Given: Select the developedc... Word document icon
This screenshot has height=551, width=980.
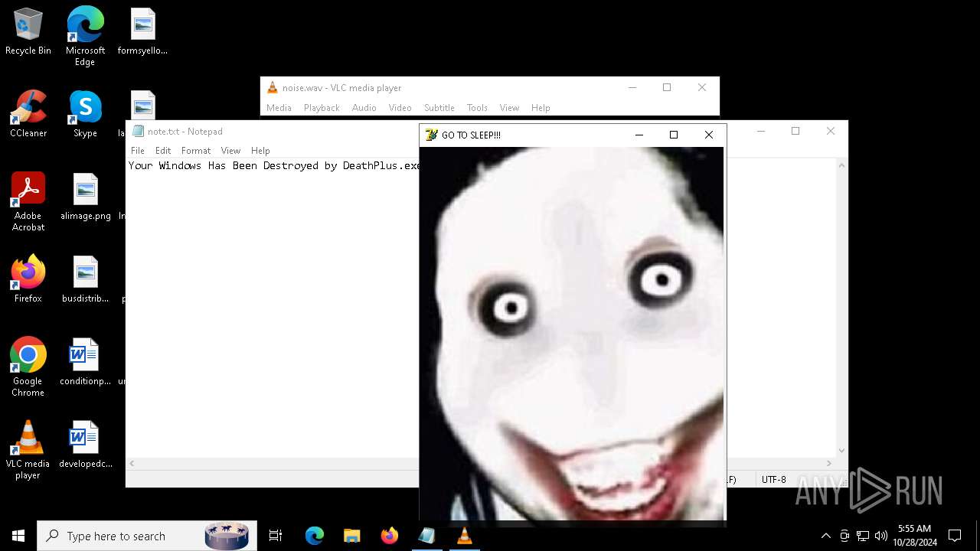Looking at the screenshot, I should point(86,445).
